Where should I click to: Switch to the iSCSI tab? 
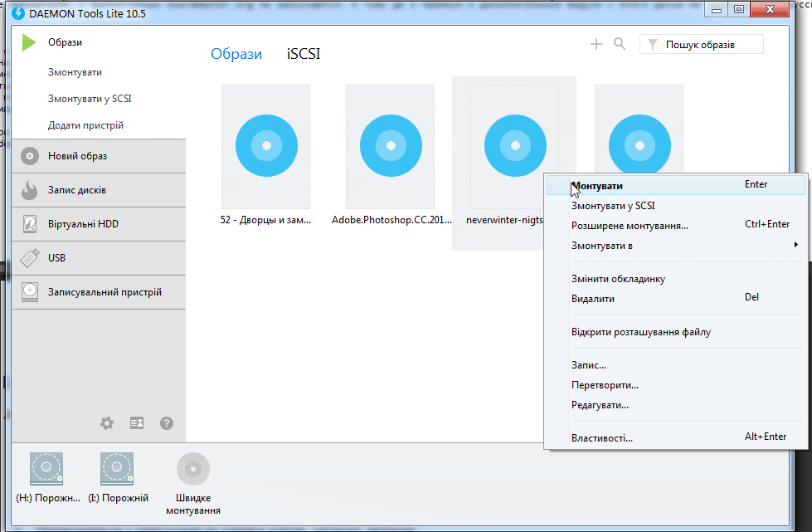click(304, 54)
